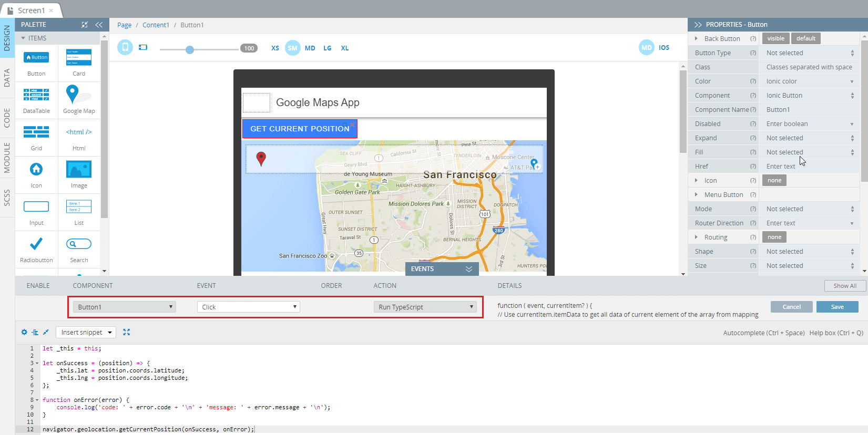868x435 pixels.
Task: Open help for Color property
Action: (x=753, y=81)
